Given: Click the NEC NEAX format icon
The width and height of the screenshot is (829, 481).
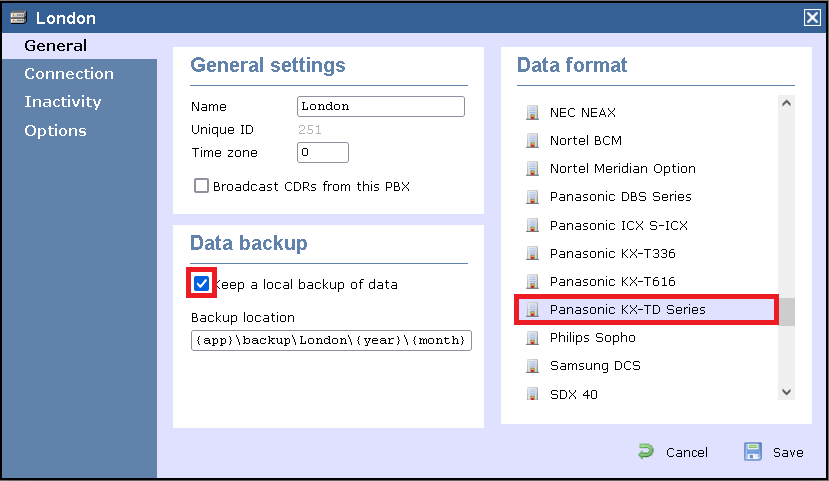Looking at the screenshot, I should point(532,113).
